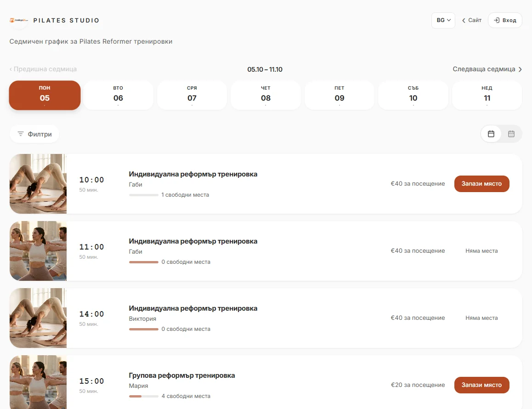The image size is (532, 409).
Task: Click the 15:00 class capacity bar
Action: (x=143, y=396)
